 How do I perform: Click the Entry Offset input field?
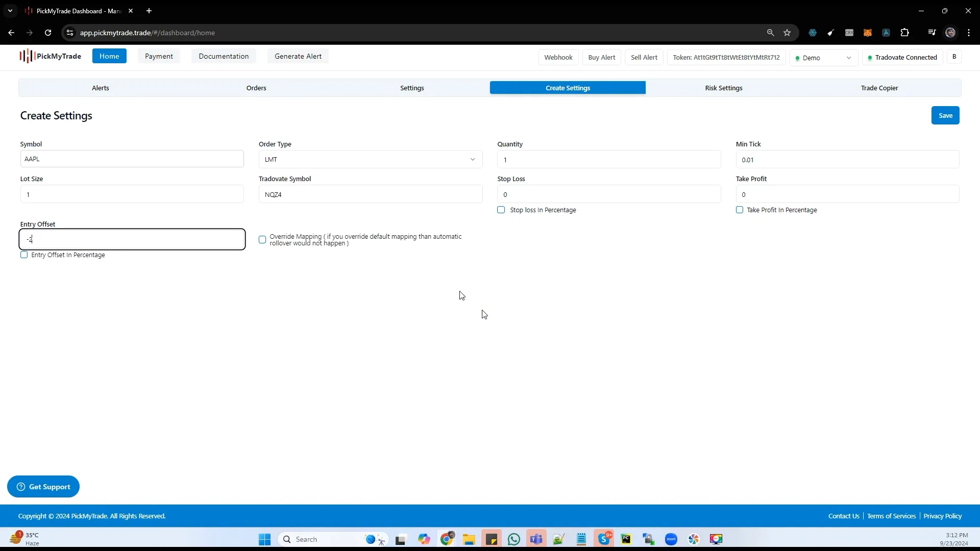click(x=133, y=239)
